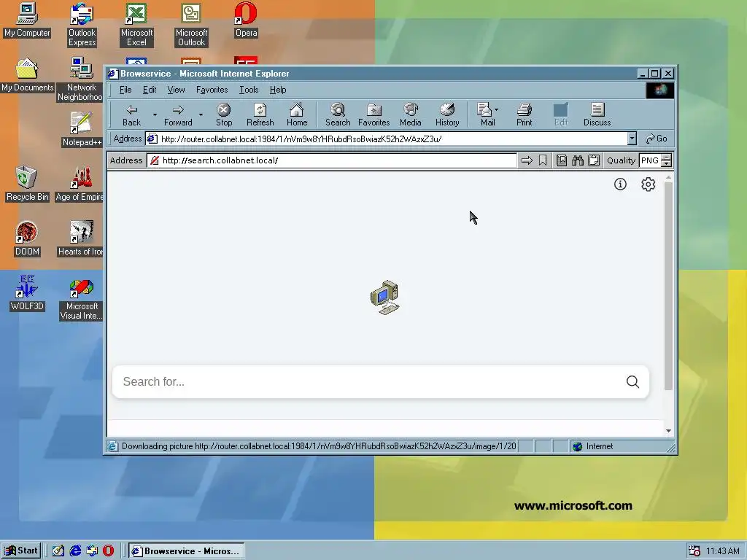Open the Favorites toolbar button

tap(373, 115)
